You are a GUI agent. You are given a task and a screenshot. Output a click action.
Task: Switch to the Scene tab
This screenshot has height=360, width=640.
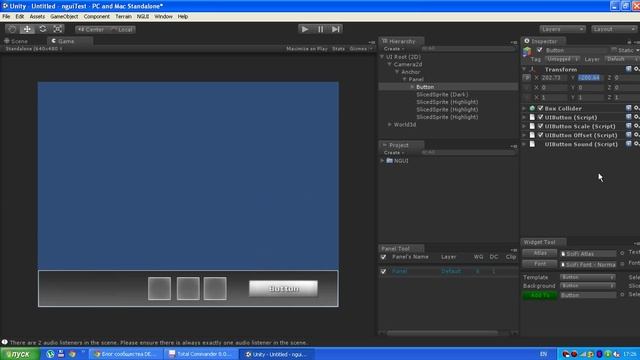(16, 41)
